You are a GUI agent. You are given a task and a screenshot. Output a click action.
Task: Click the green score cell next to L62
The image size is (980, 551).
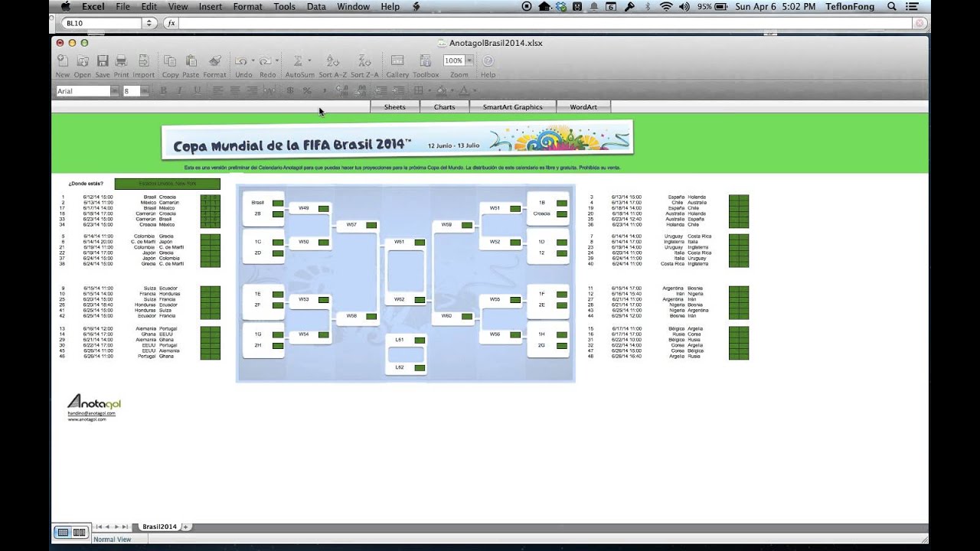pyautogui.click(x=420, y=368)
